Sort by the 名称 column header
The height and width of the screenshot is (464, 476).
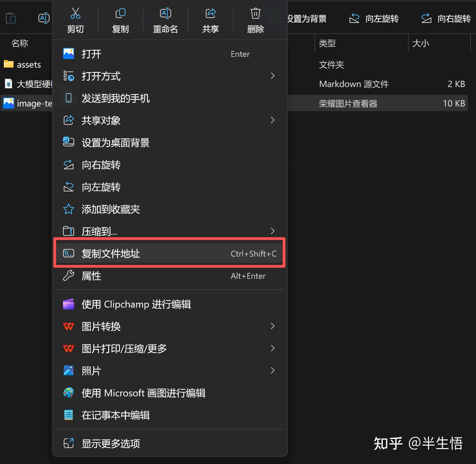click(20, 43)
